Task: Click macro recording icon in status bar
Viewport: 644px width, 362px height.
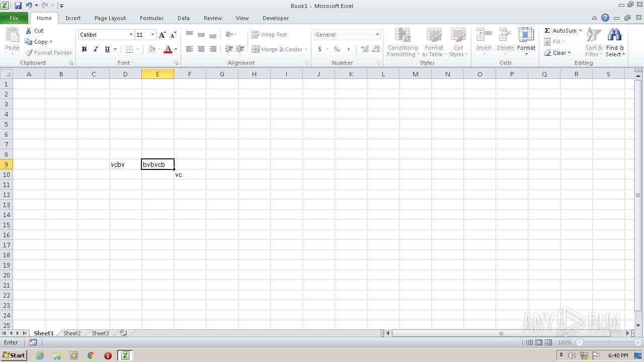Action: tap(33, 342)
